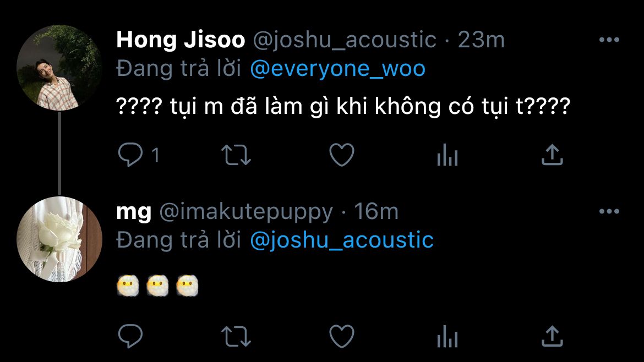Image resolution: width=644 pixels, height=362 pixels.
Task: Share mg's emoji tweet
Action: click(552, 336)
